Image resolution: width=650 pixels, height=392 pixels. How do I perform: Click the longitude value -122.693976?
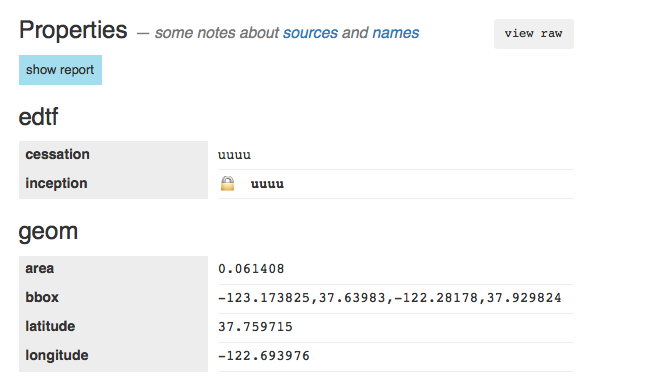pyautogui.click(x=264, y=356)
